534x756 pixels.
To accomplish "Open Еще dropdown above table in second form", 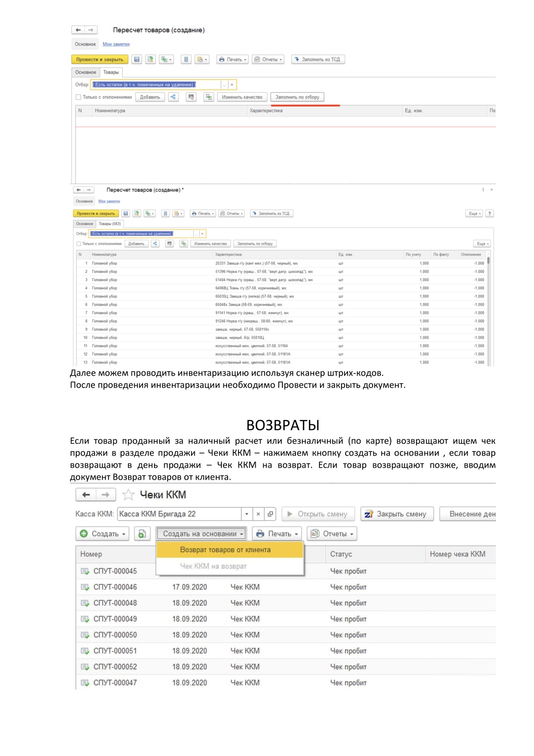I will pos(482,243).
